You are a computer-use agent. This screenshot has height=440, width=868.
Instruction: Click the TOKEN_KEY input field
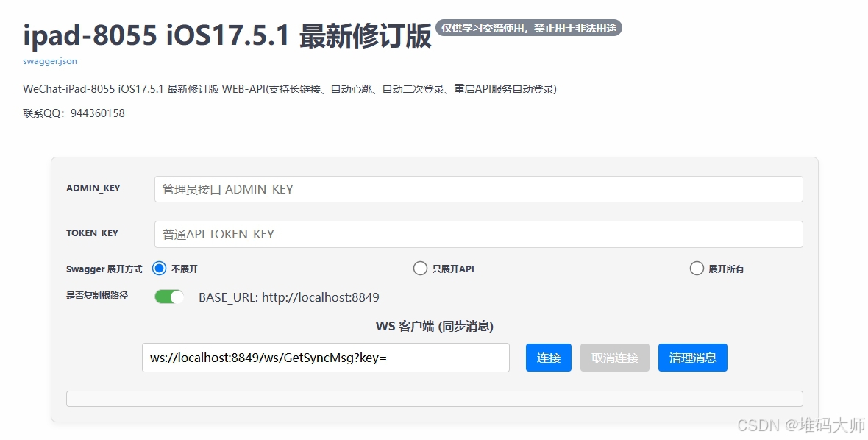pos(478,234)
